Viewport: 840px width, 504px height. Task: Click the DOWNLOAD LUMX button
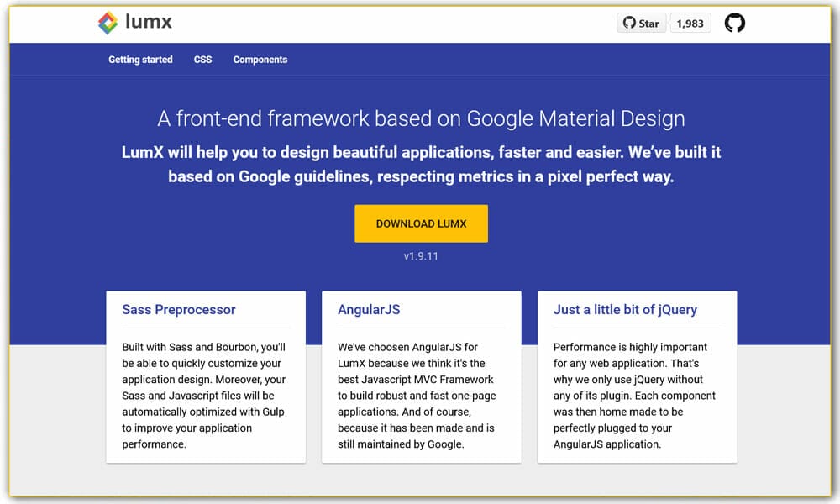tap(421, 223)
